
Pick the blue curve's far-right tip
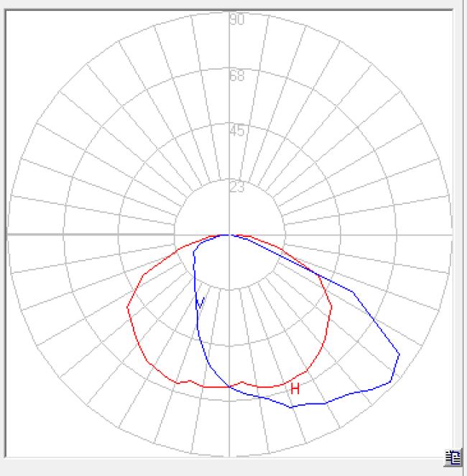point(399,355)
